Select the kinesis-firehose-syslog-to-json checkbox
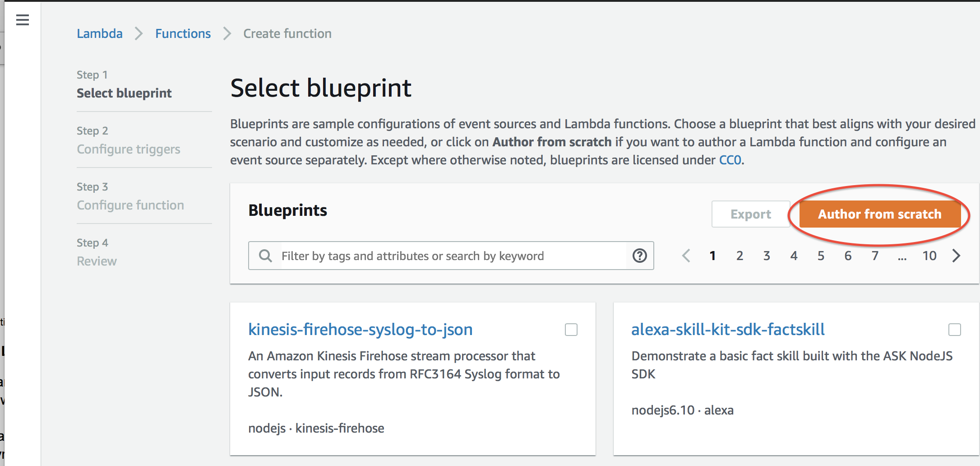The height and width of the screenshot is (466, 980). click(x=571, y=330)
